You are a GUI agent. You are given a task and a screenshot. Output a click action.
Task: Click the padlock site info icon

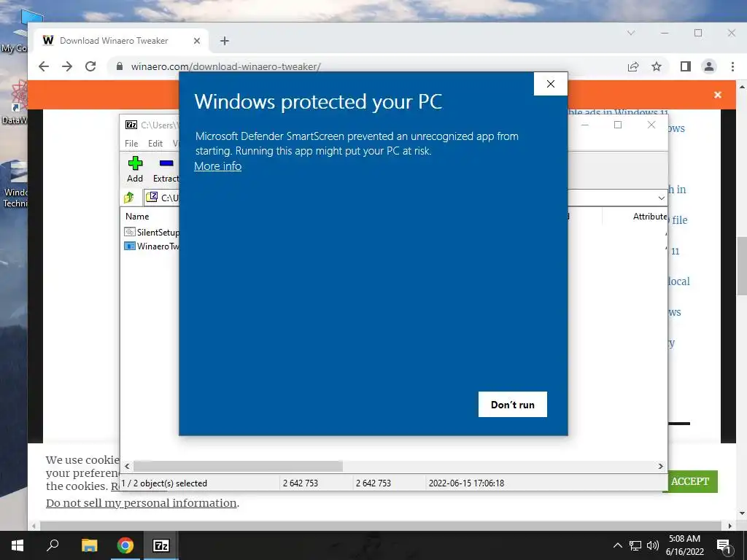point(120,66)
